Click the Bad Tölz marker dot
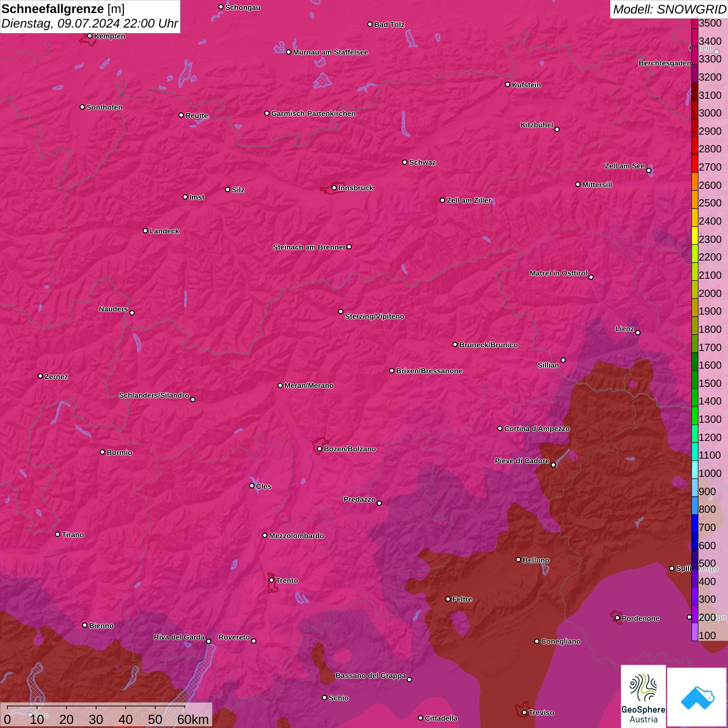The height and width of the screenshot is (728, 728). (x=370, y=24)
